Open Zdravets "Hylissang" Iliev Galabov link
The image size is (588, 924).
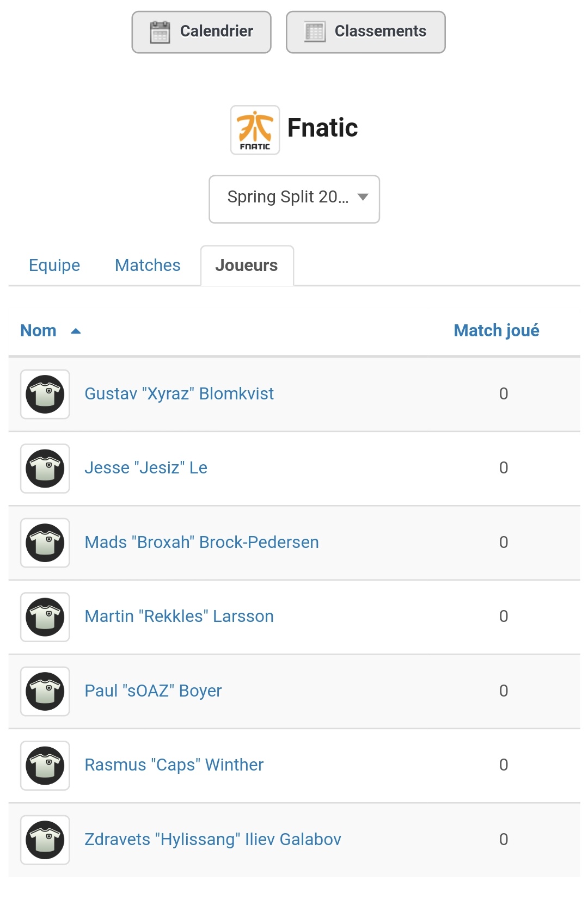(213, 839)
